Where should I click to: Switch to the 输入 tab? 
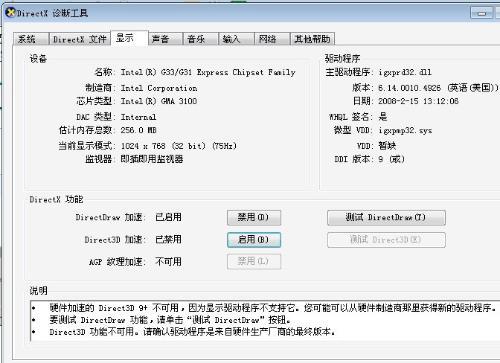pos(237,39)
